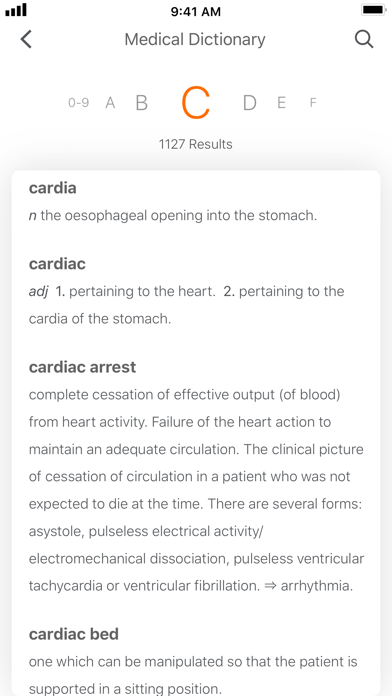Screen dimensions: 392x696
Task: Jump to letter D entries
Action: coord(249,103)
